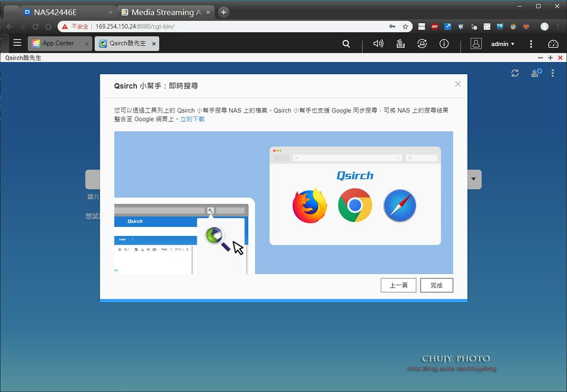The height and width of the screenshot is (392, 567).
Task: Click the 完成 button
Action: tap(436, 286)
